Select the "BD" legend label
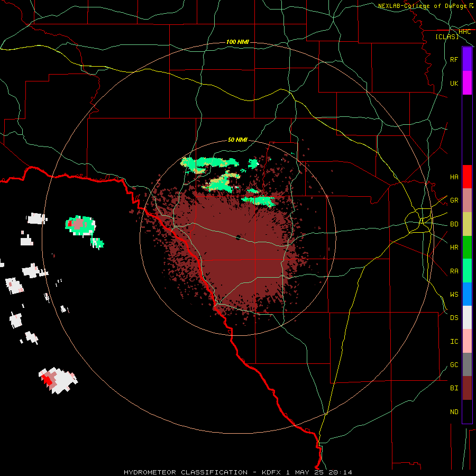 pos(454,224)
